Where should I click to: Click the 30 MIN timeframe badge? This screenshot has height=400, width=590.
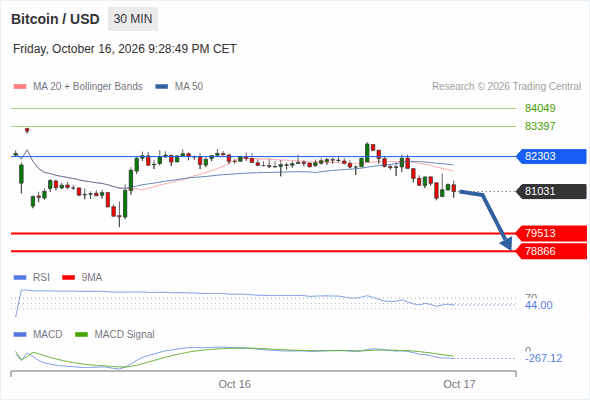coord(133,19)
